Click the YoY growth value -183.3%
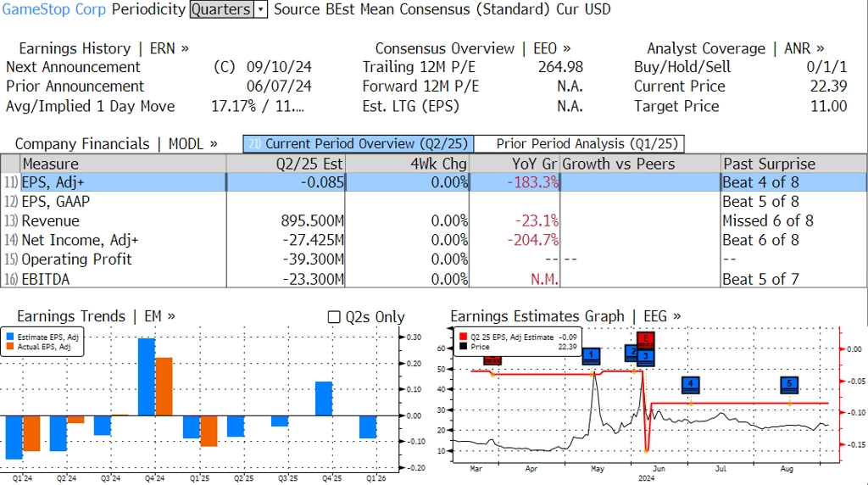 point(532,182)
